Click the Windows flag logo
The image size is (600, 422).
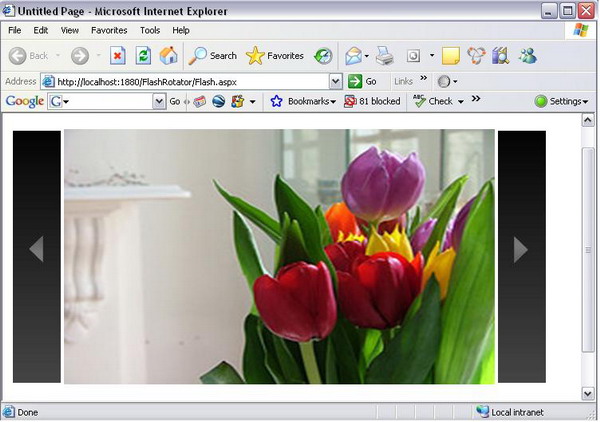[580, 30]
